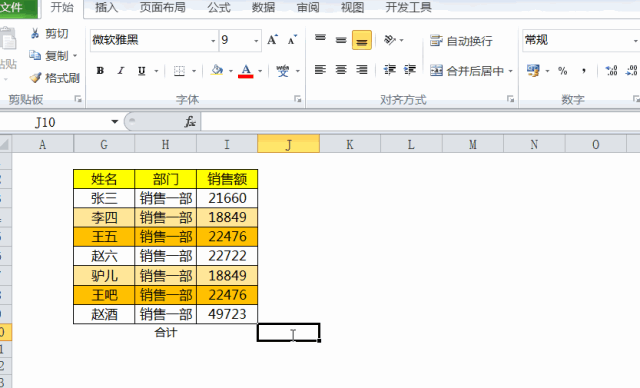Switch to the 审阅 tab
The height and width of the screenshot is (388, 640).
(308, 8)
